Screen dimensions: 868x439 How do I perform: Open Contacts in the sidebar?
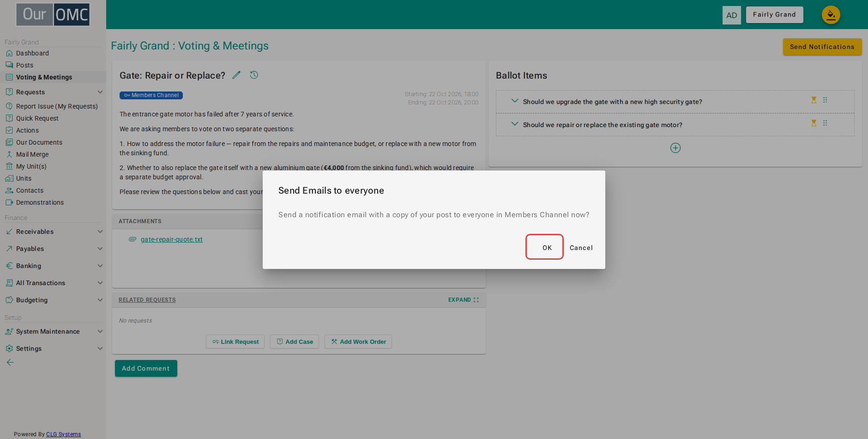[x=30, y=190]
